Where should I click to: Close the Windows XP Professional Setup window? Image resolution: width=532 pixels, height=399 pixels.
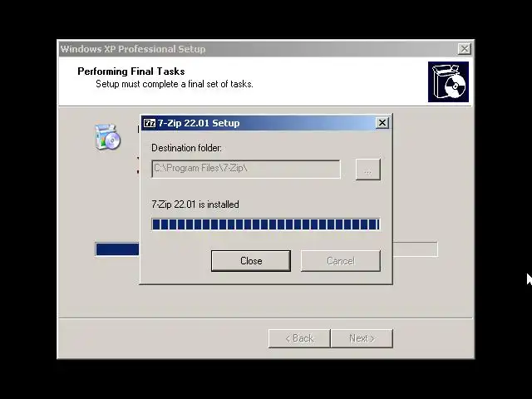click(x=464, y=49)
